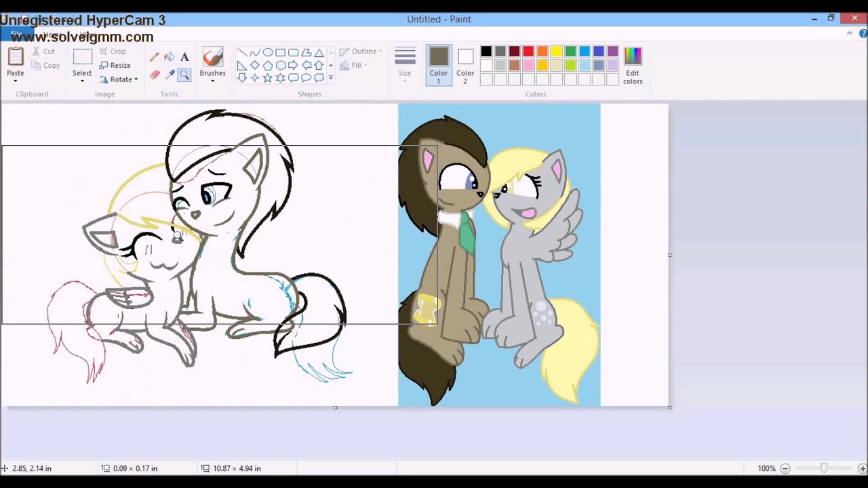Screen dimensions: 868x488
Task: Pick the purple color swatch
Action: click(613, 52)
